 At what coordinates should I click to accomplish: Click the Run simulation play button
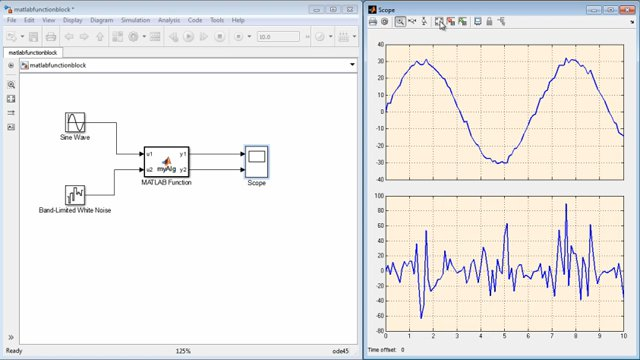coord(188,37)
